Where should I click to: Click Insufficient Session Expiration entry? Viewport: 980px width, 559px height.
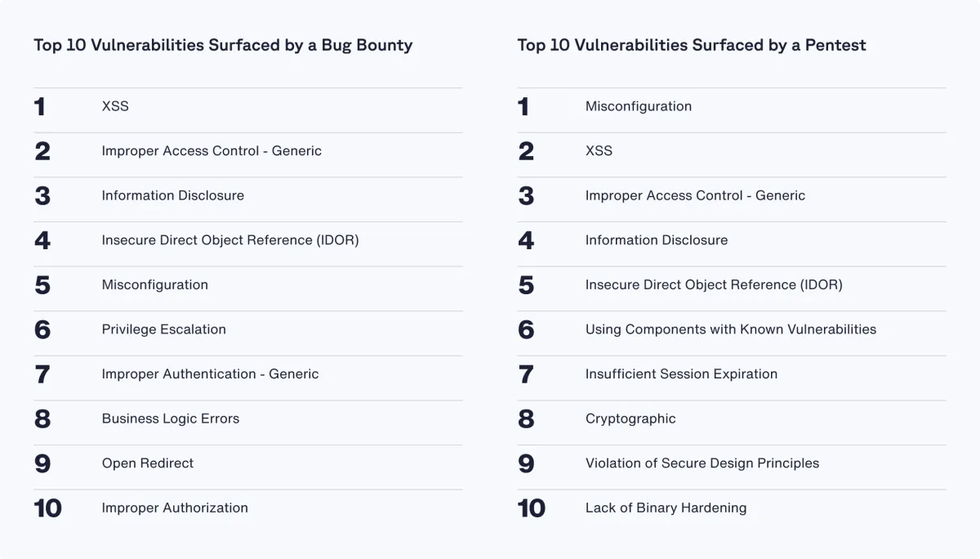point(681,373)
